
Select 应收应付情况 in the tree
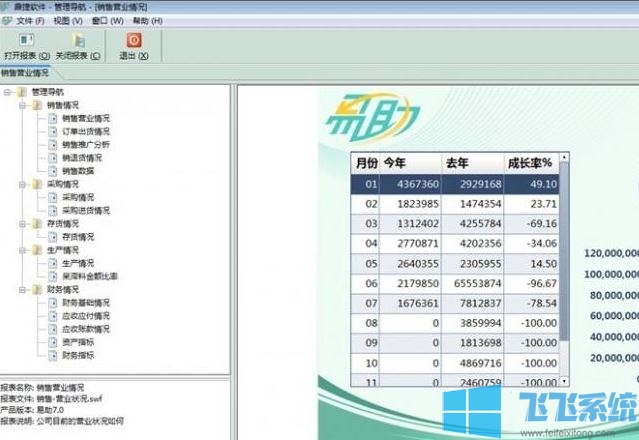tap(86, 315)
